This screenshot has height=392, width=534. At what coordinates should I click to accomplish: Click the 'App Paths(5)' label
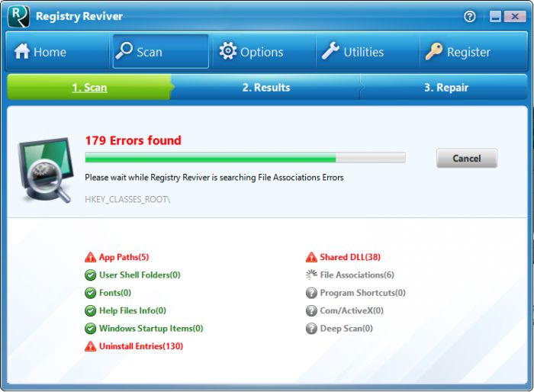(x=124, y=257)
